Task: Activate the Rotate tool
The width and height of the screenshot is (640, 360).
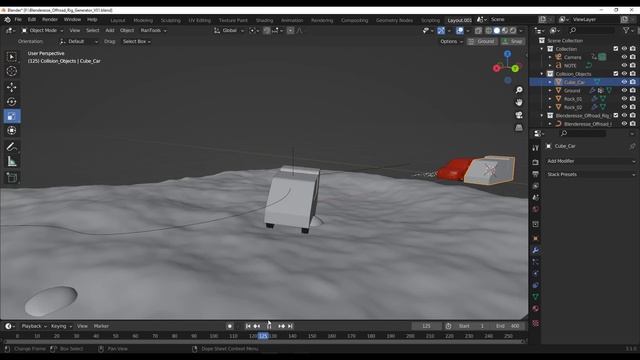Action: point(11,101)
